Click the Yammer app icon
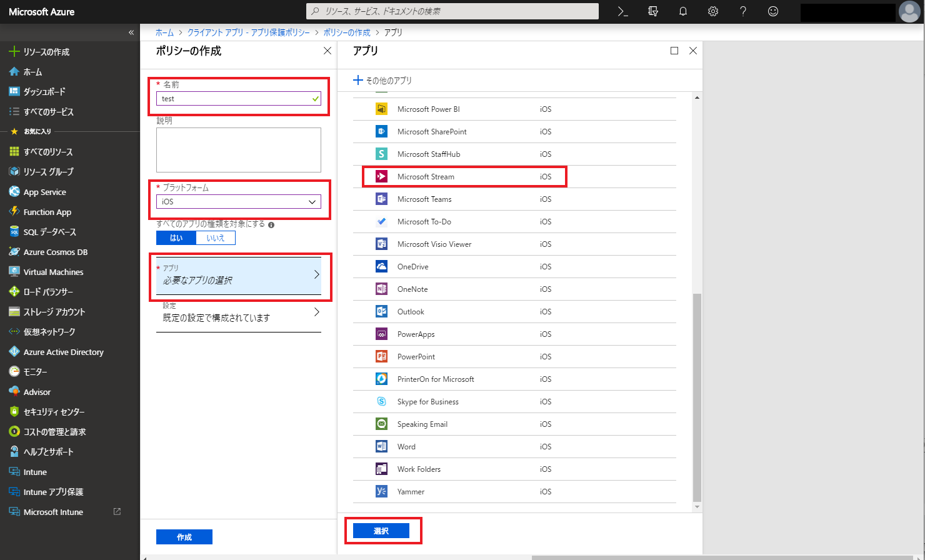Screen dimensions: 925x560 [x=381, y=492]
